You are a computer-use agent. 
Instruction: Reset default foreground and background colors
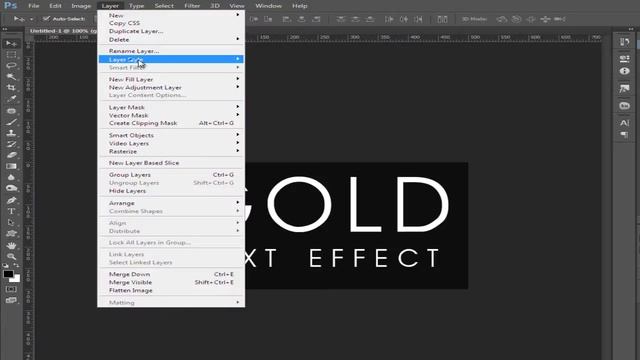click(x=5, y=266)
